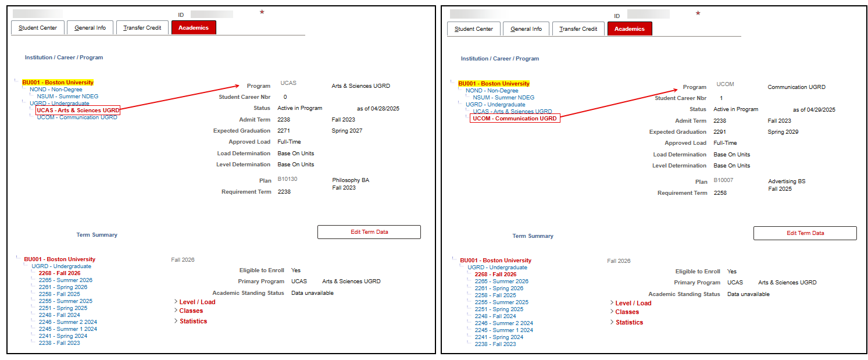
Task: Select term 2251 - Spring 2025 in right panel
Action: click(x=499, y=309)
